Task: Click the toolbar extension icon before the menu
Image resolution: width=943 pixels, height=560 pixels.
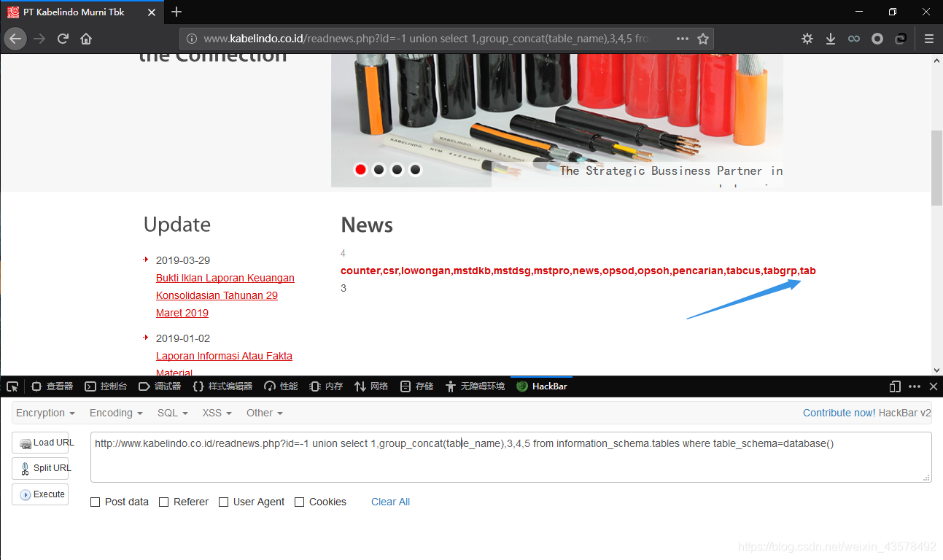Action: pyautogui.click(x=901, y=39)
